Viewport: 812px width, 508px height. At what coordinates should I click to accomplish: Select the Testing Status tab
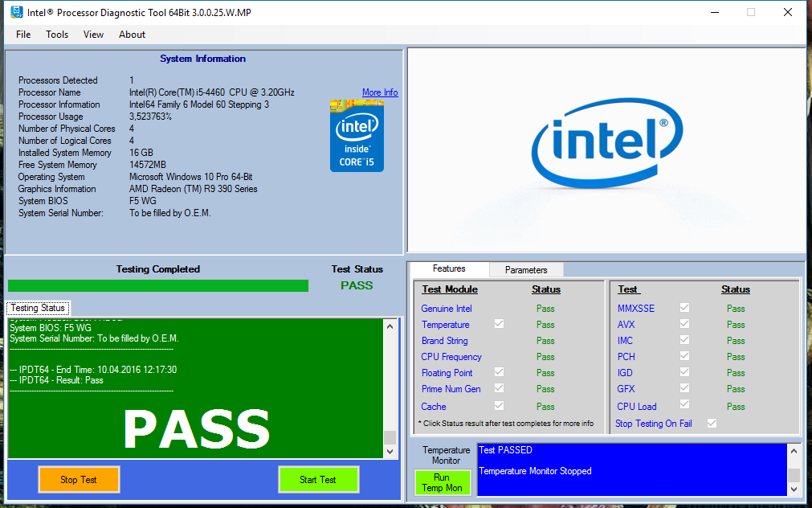(x=38, y=308)
